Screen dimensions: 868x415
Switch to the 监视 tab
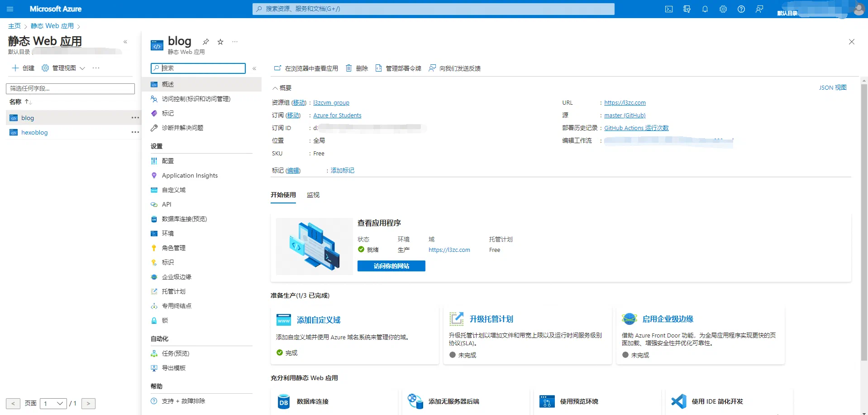312,195
